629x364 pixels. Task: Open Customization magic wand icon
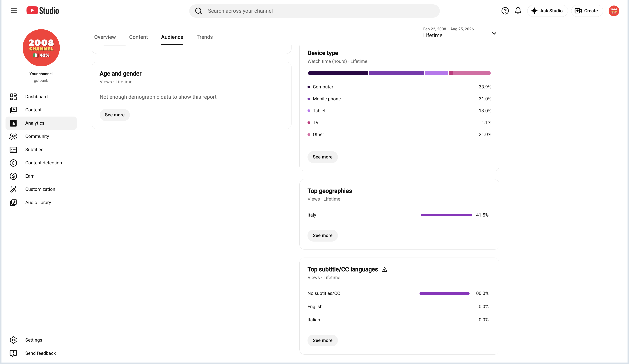tap(13, 189)
